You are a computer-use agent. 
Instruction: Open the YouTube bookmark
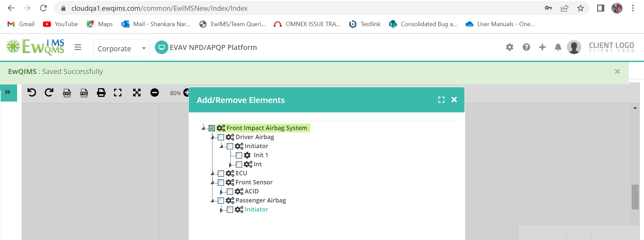pyautogui.click(x=60, y=24)
